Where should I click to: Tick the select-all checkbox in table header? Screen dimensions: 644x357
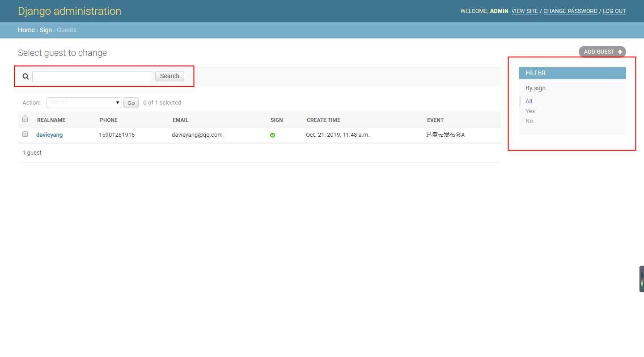tap(25, 119)
